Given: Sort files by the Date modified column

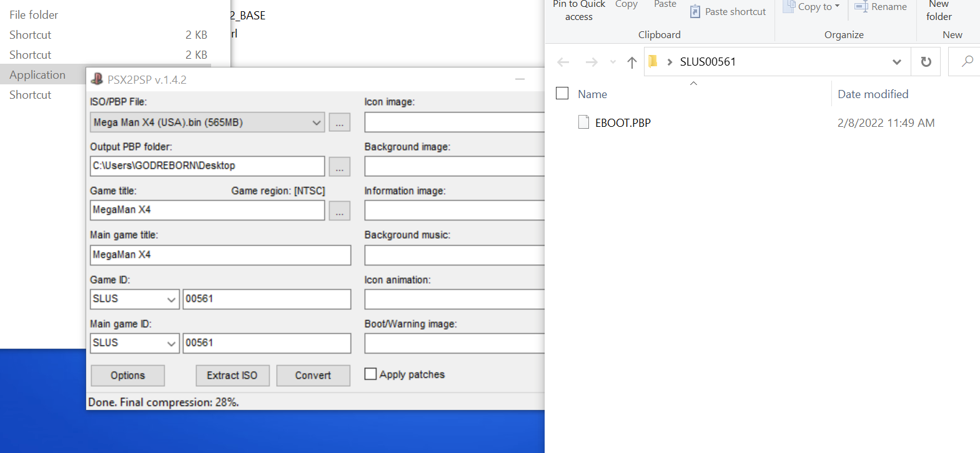Looking at the screenshot, I should (x=873, y=94).
